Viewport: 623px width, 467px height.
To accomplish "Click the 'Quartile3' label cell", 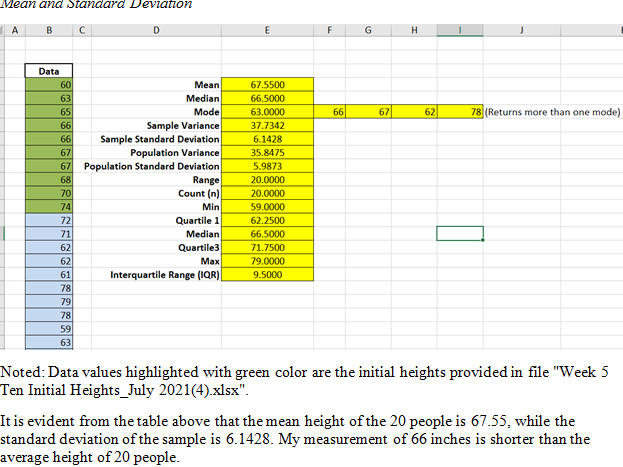I will click(x=199, y=248).
